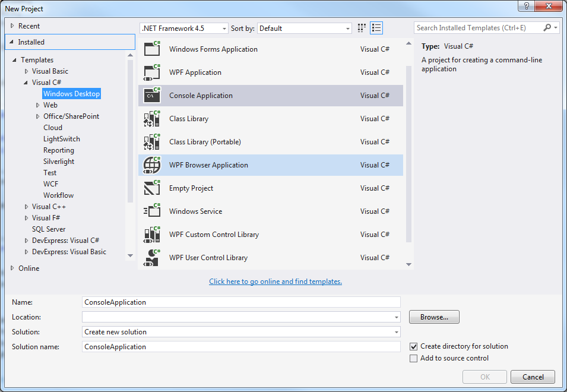
Task: Select the Windows Forms Application row text
Action: coord(213,49)
